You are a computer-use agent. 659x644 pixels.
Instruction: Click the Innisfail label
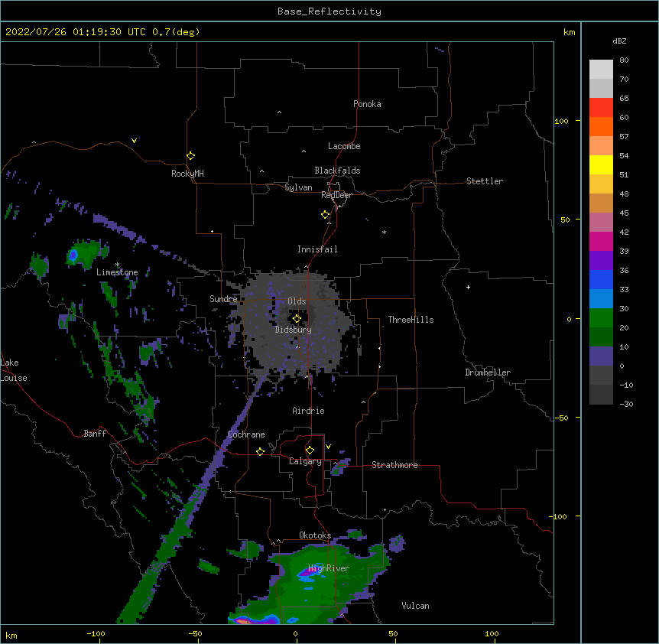tap(317, 249)
